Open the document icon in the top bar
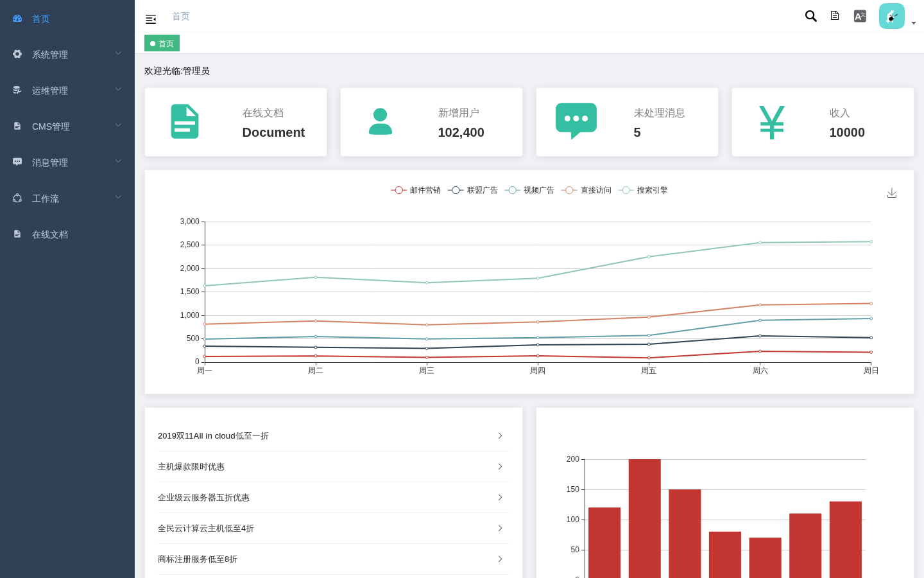Screen dimensions: 924x578 (x=835, y=16)
